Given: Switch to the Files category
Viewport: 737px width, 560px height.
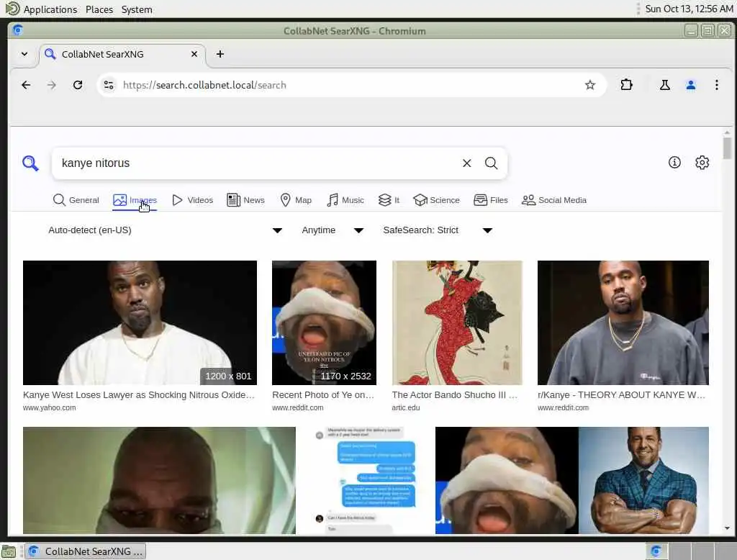Looking at the screenshot, I should click(491, 200).
